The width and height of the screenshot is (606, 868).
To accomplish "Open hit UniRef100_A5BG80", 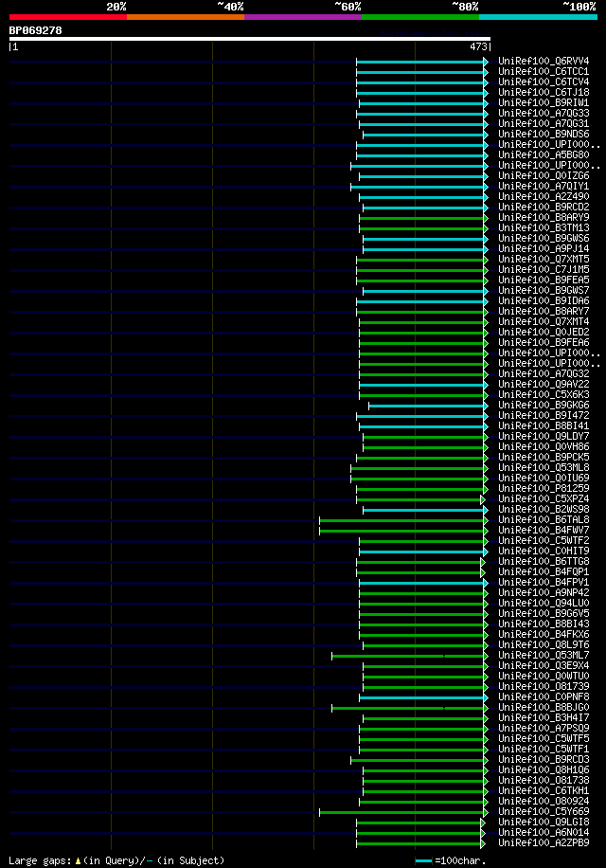I will [x=544, y=155].
